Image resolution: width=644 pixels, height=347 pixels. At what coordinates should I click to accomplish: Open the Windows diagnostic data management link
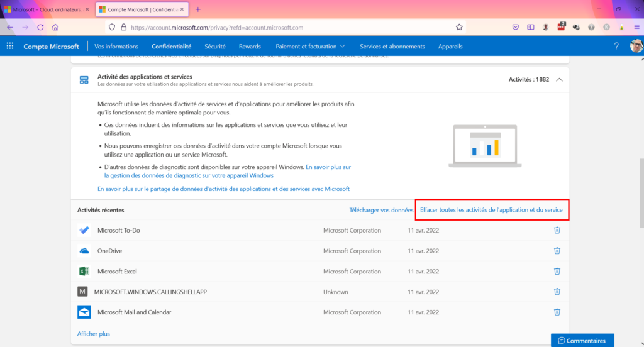click(228, 171)
